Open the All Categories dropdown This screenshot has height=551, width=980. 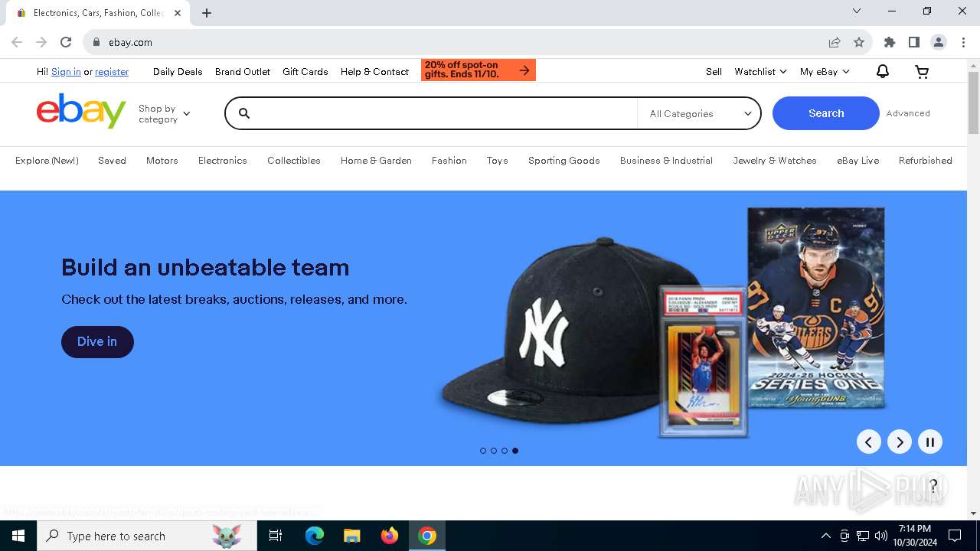pos(700,113)
